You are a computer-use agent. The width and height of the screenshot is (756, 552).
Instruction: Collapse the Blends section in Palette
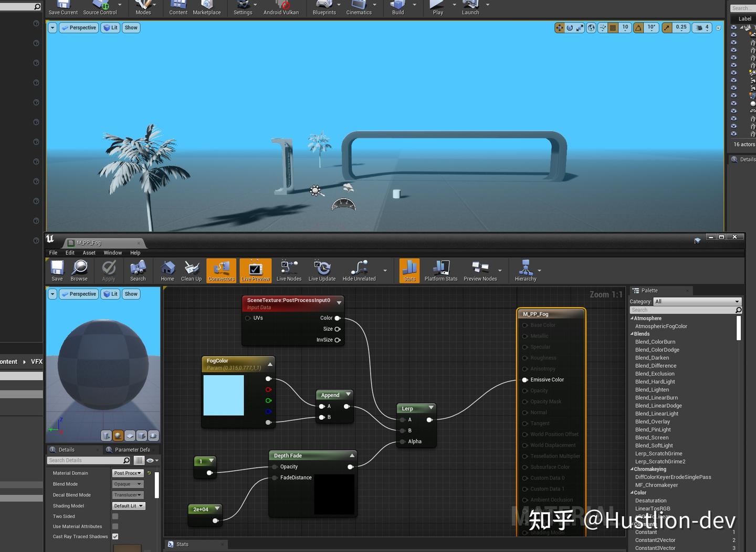(x=633, y=334)
